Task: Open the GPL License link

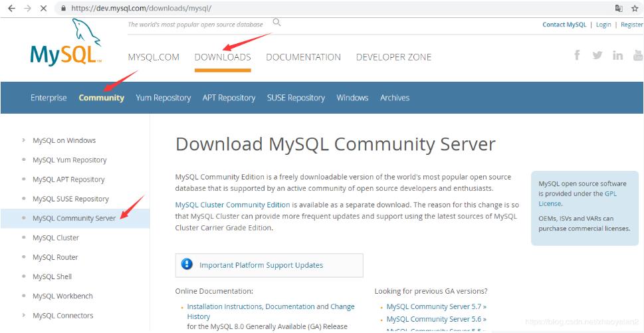Action: [578, 198]
